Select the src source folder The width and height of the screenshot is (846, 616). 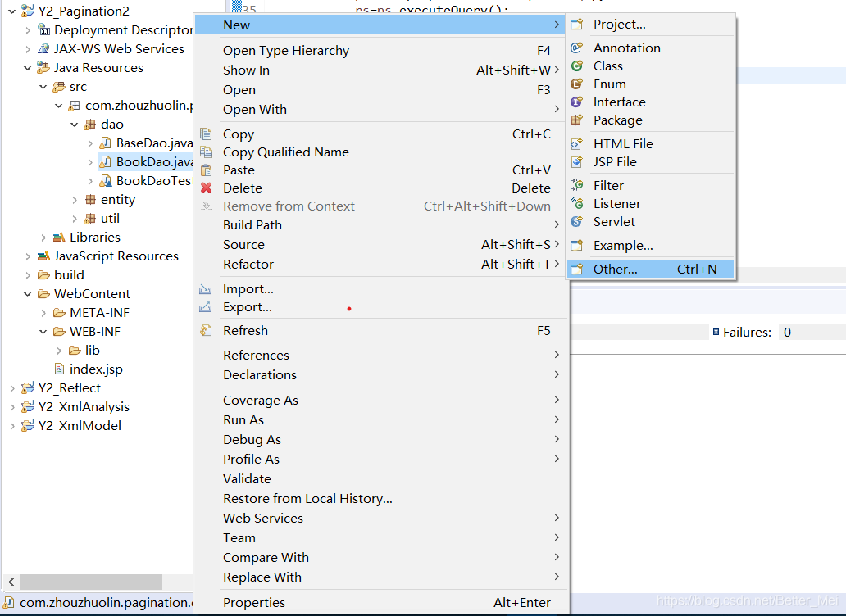pos(78,87)
